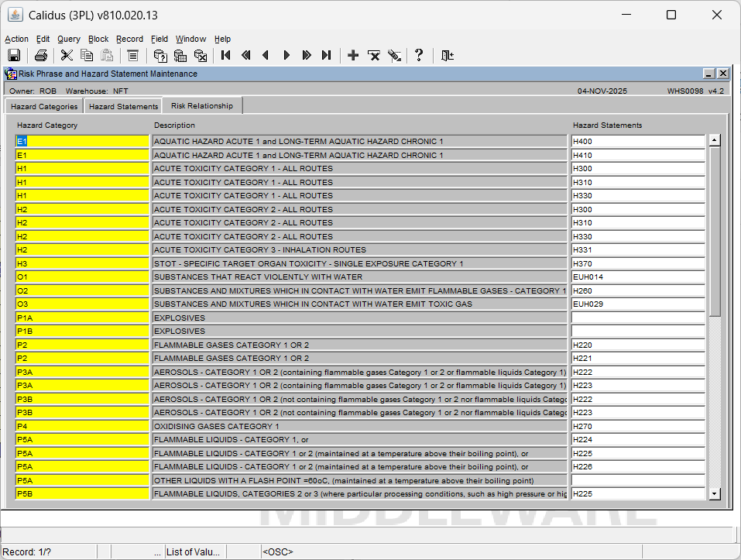
Task: Click the Help question mark icon
Action: pos(419,55)
